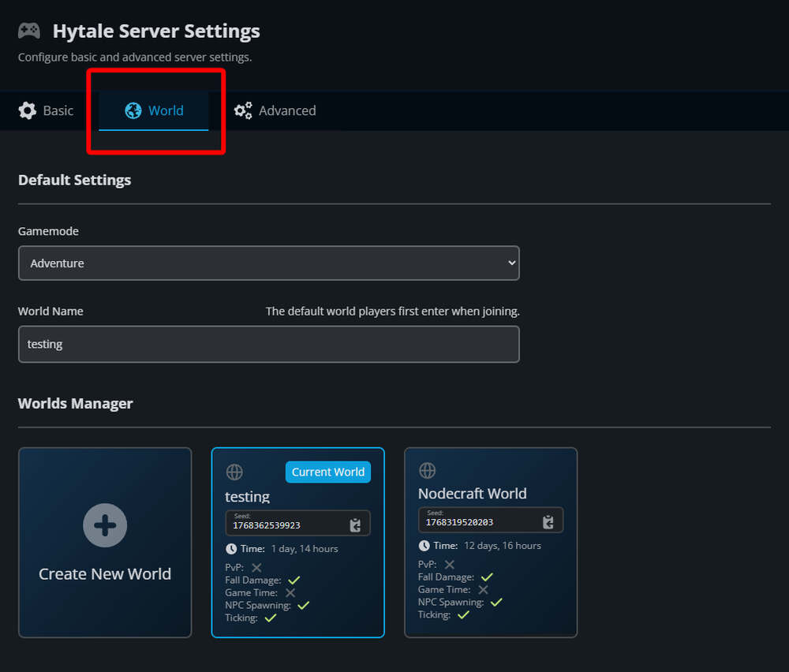The image size is (789, 672).
Task: Click the globe icon on the Nodecraft World card
Action: [427, 469]
